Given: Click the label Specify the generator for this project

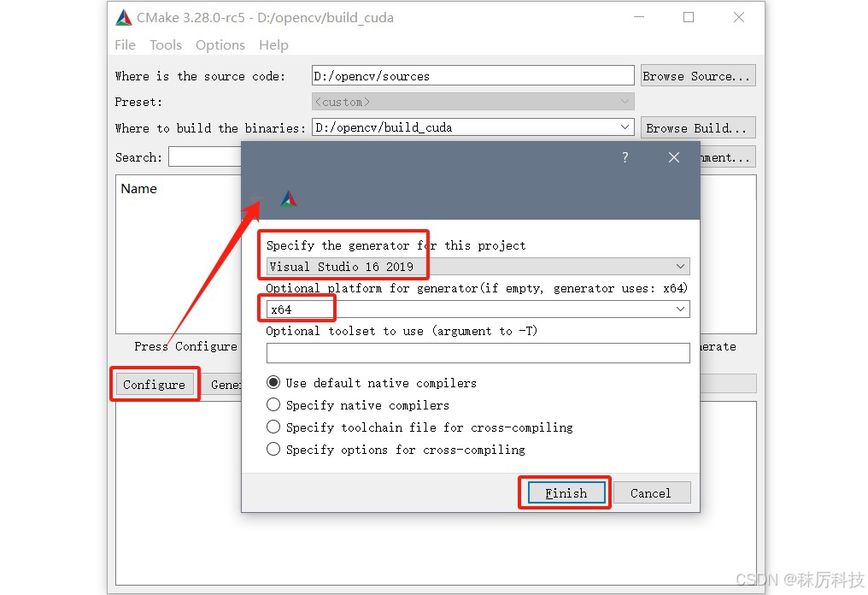Looking at the screenshot, I should (396, 244).
